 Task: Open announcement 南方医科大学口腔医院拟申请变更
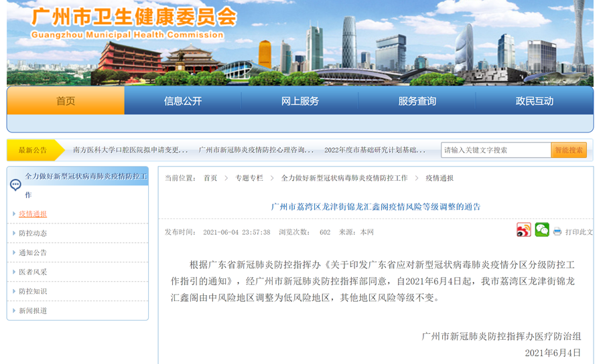131,150
